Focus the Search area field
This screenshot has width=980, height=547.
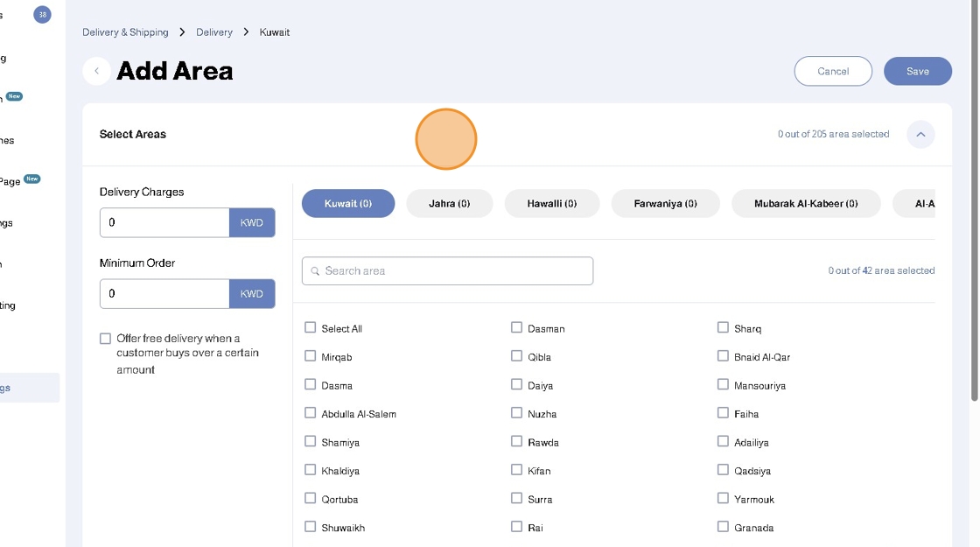tap(455, 271)
